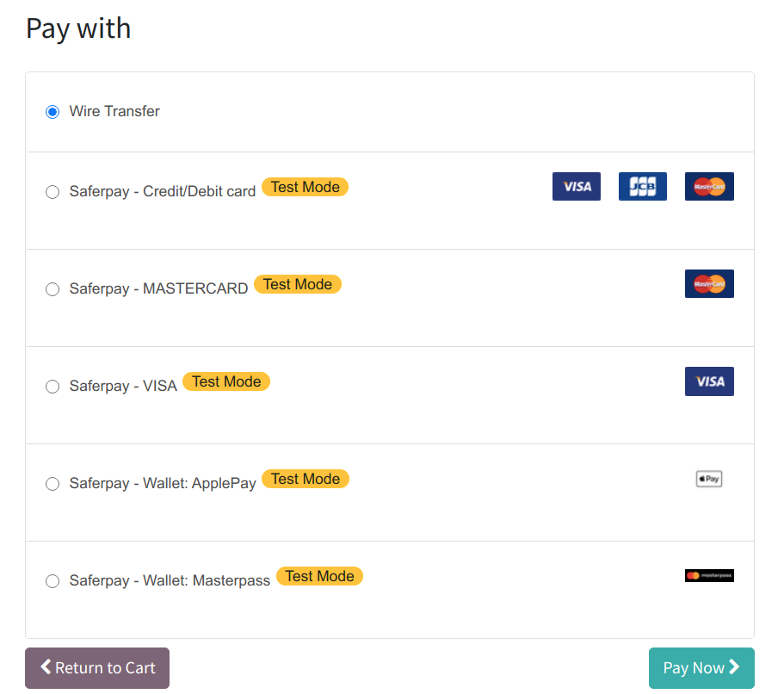The height and width of the screenshot is (694, 784).
Task: Click Mastercard logo in Saferpay MASTERCARD row
Action: pos(709,283)
